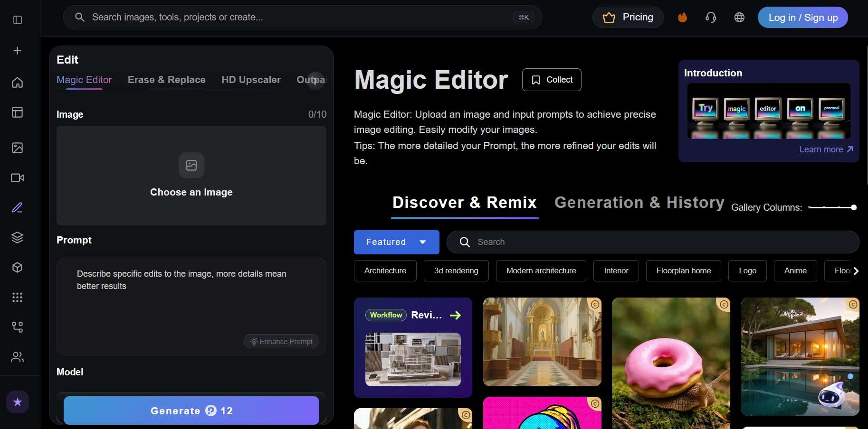Filter by Interior tag
Image resolution: width=868 pixels, height=429 pixels.
point(616,271)
